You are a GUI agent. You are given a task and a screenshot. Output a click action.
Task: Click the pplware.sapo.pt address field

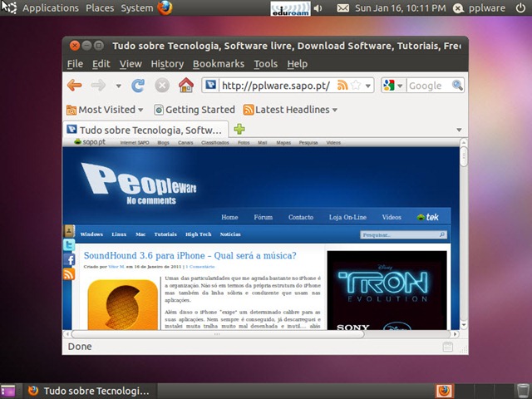[277, 86]
